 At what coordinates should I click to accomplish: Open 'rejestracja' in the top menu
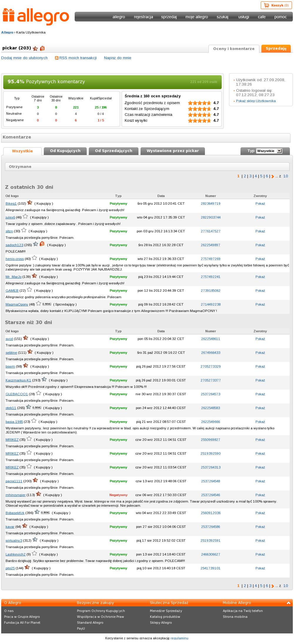coord(143,17)
